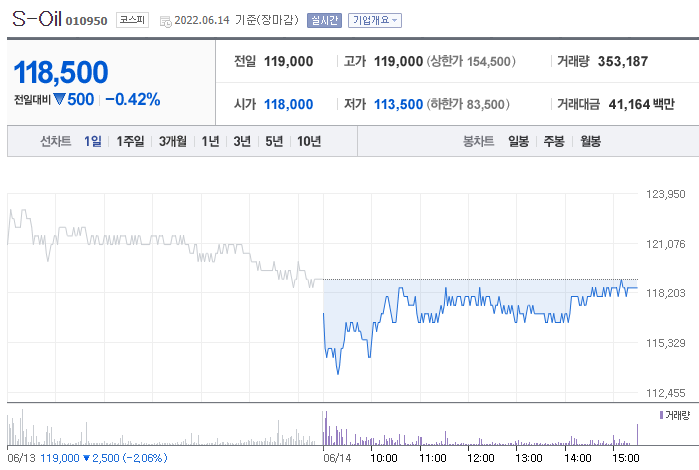Click the 15:00 time axis label
Viewport: 699px width, 470px height.
coord(625,458)
